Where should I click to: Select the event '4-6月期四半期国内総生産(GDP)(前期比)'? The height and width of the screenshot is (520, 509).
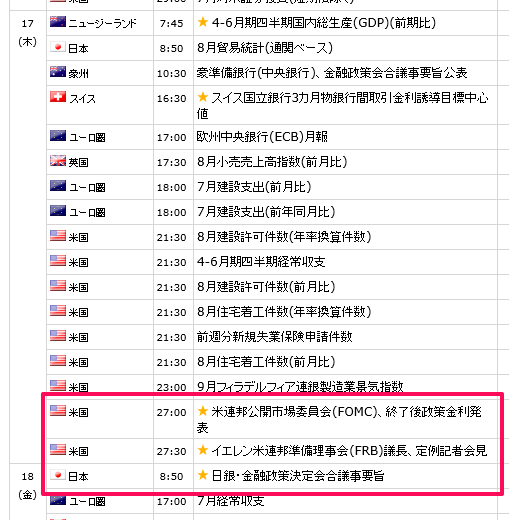[x=324, y=23]
